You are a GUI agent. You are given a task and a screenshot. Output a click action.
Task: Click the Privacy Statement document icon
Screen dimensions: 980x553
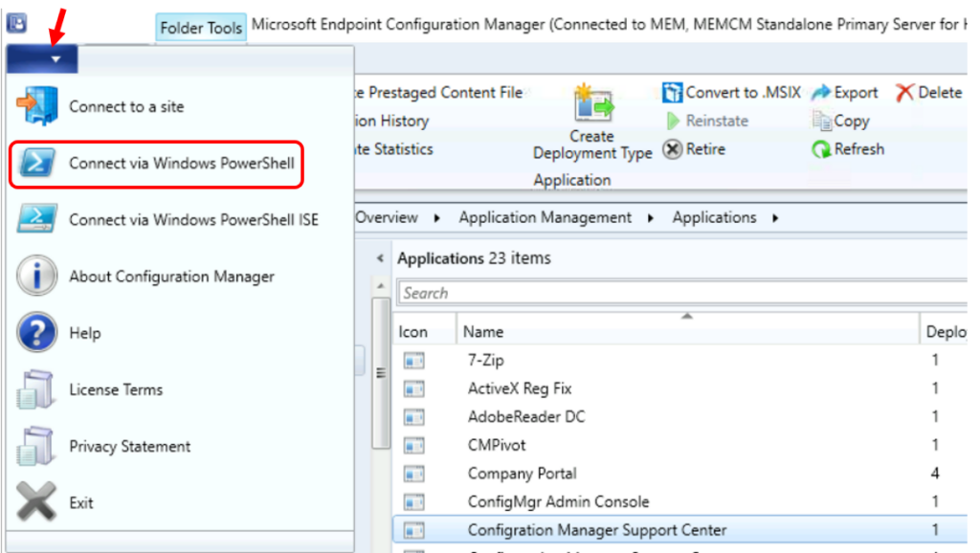pos(35,446)
